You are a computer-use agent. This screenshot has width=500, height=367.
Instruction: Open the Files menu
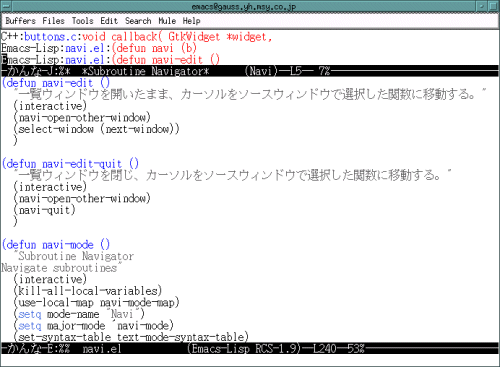click(x=53, y=21)
